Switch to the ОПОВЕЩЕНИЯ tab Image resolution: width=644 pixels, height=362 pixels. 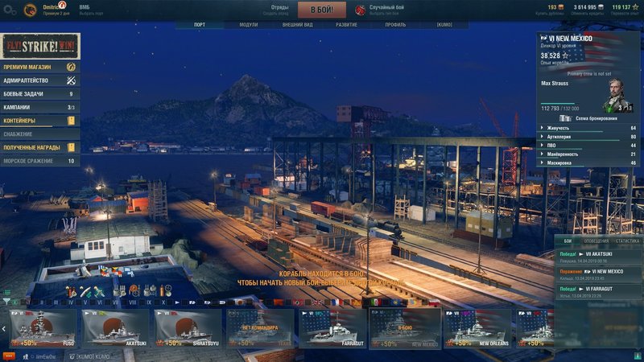[x=596, y=241]
